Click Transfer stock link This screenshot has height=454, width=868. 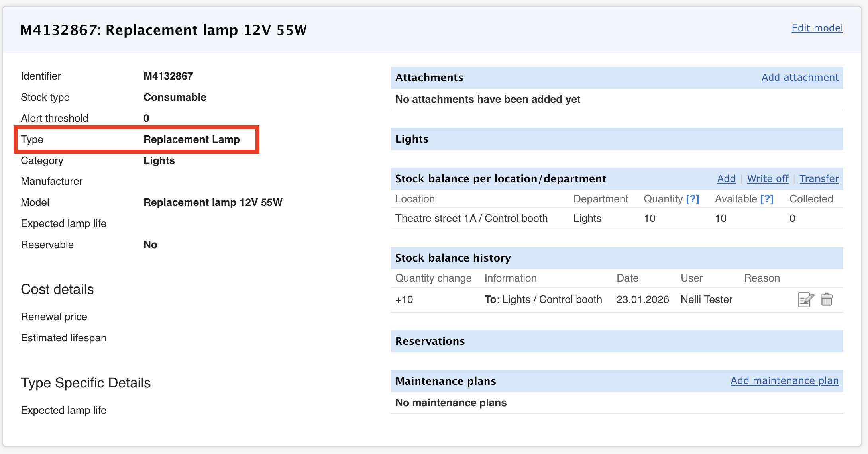[819, 179]
